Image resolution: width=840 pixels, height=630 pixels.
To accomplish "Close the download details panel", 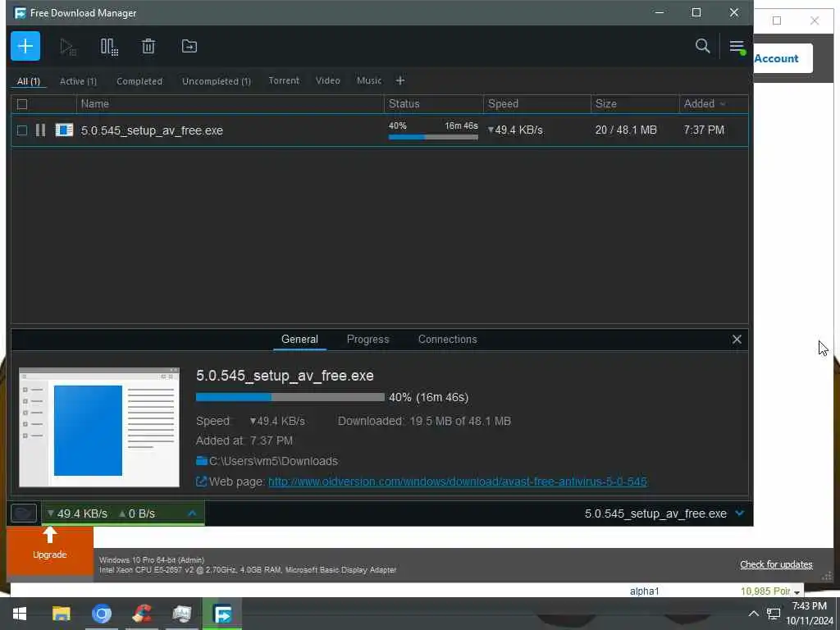I will (737, 339).
